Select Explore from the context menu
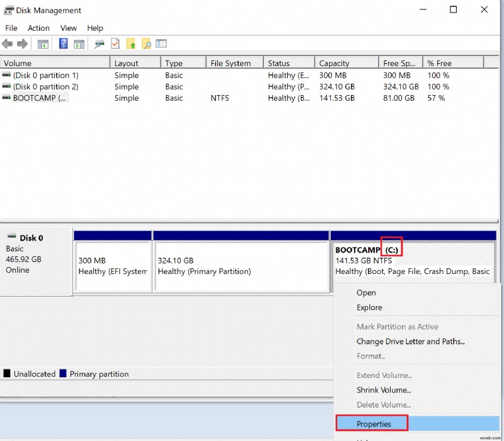This screenshot has width=504, height=441. coord(369,307)
